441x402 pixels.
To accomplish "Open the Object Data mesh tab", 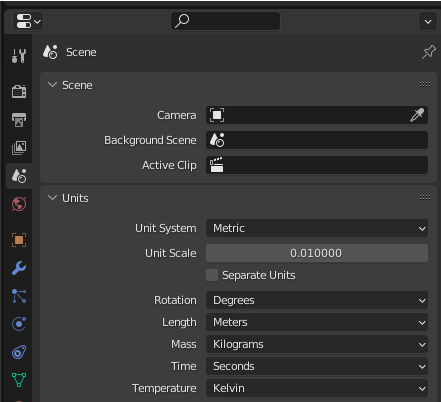I will pos(19,380).
